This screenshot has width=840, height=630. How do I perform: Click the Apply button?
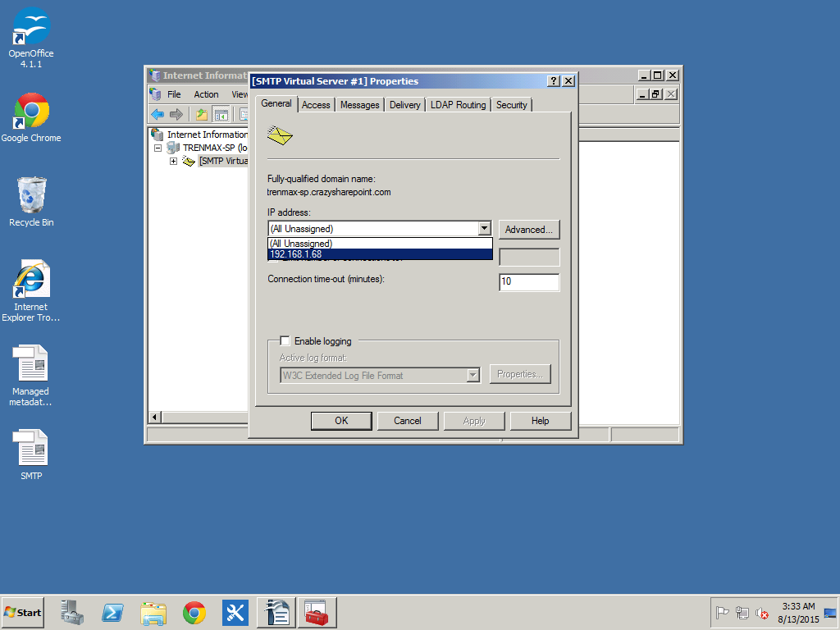click(x=474, y=421)
